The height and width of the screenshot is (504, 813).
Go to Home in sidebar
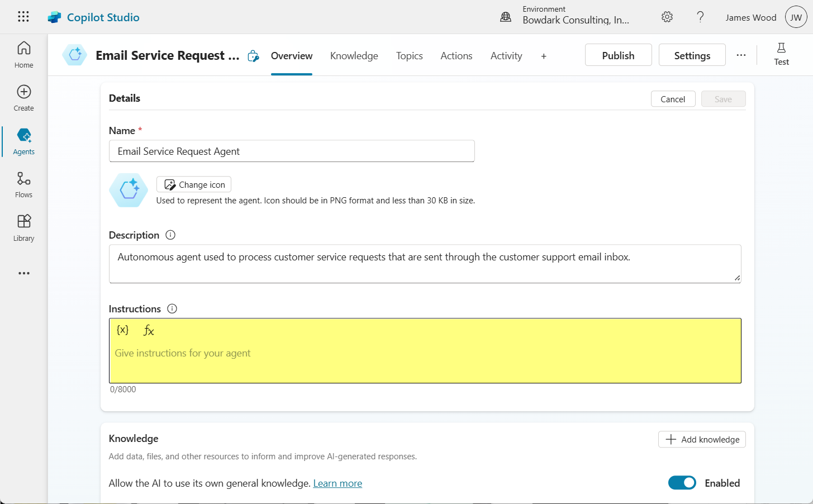[x=24, y=55]
